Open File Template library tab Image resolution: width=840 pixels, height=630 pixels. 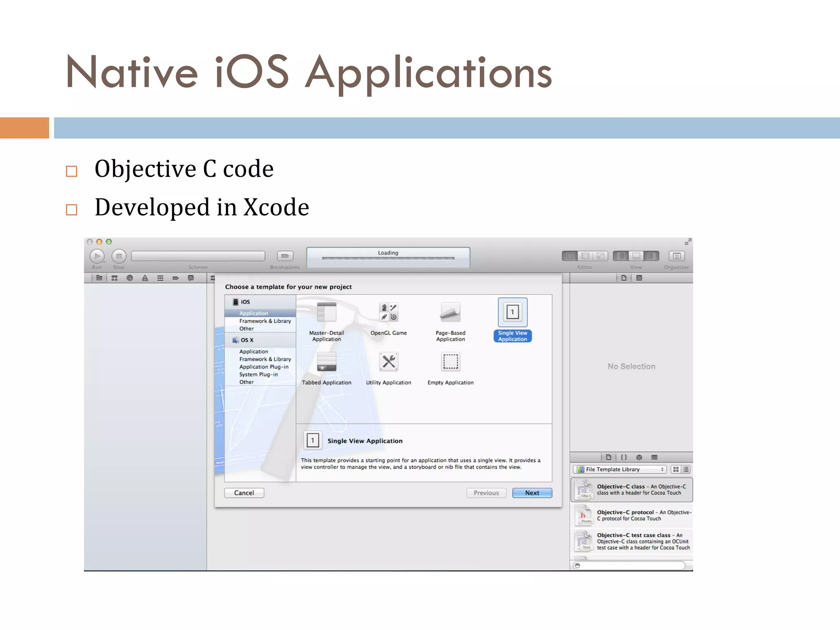click(609, 457)
